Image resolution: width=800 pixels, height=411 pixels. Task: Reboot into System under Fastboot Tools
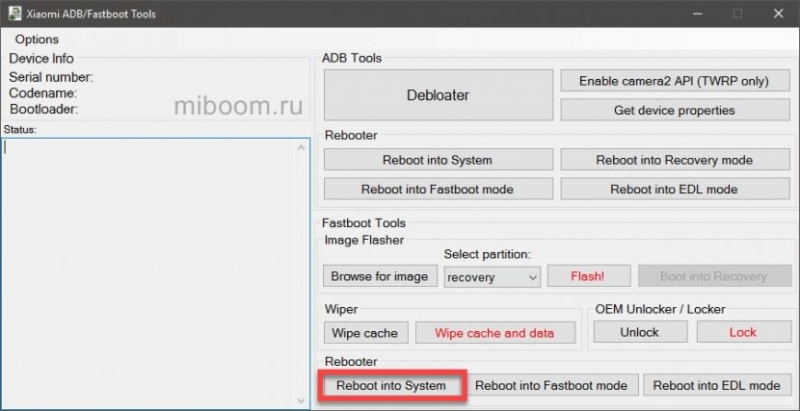point(391,385)
